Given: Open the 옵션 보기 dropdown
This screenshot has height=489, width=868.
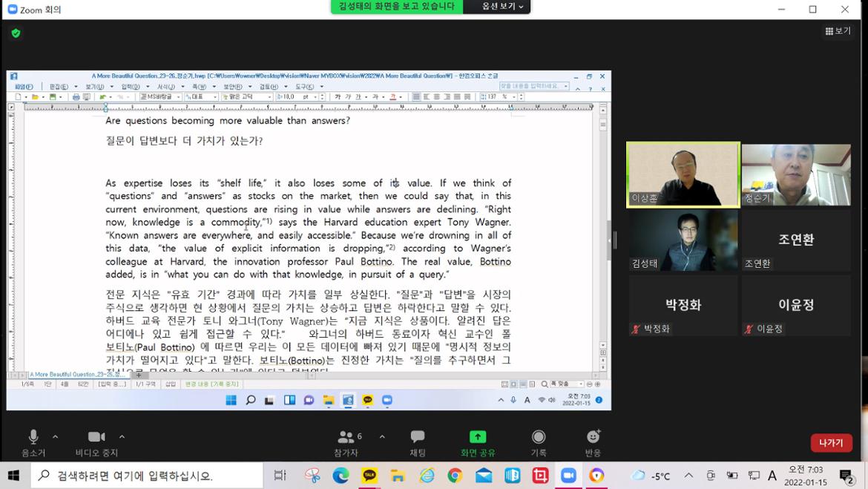Looking at the screenshot, I should (x=502, y=7).
